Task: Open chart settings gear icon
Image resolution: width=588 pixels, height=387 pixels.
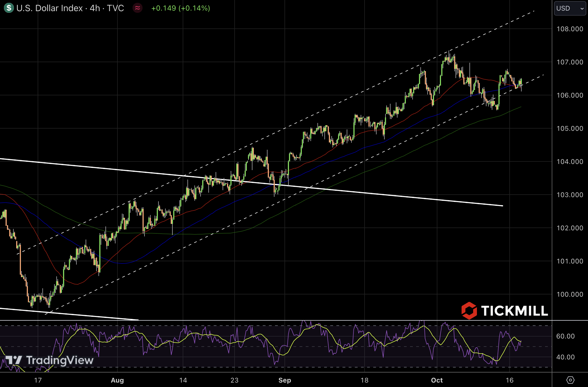Action: click(x=570, y=380)
